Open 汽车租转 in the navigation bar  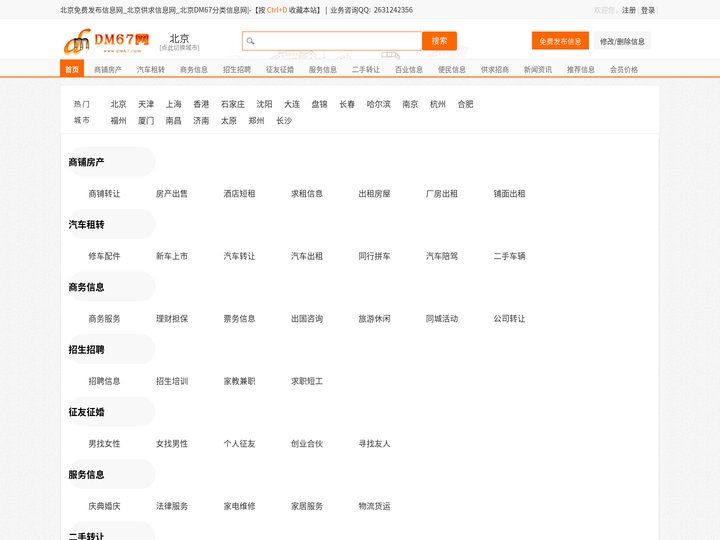point(151,69)
